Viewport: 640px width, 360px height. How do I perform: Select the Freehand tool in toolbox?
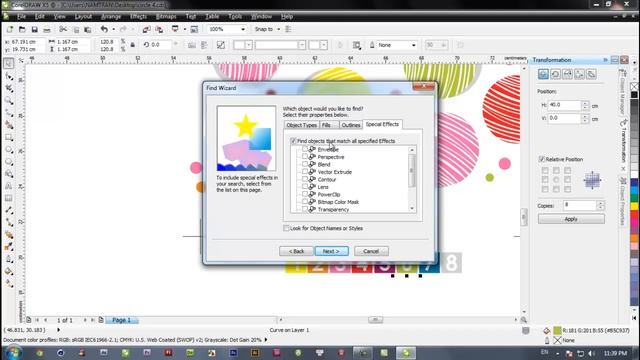(9, 113)
